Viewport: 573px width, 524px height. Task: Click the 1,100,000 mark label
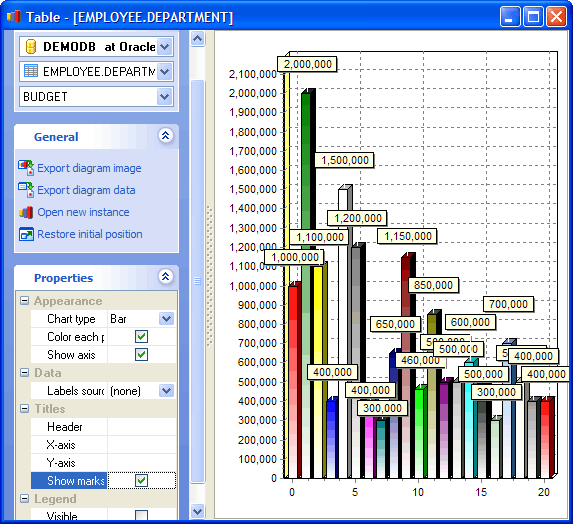click(320, 237)
